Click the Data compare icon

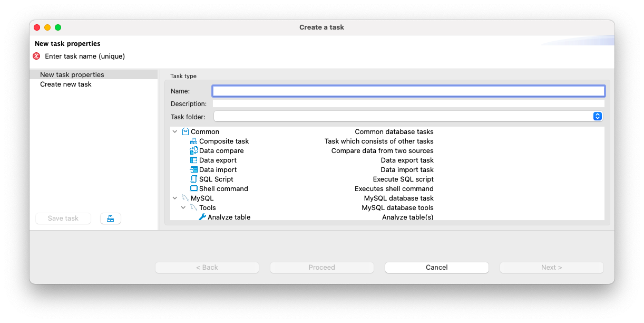pyautogui.click(x=193, y=151)
